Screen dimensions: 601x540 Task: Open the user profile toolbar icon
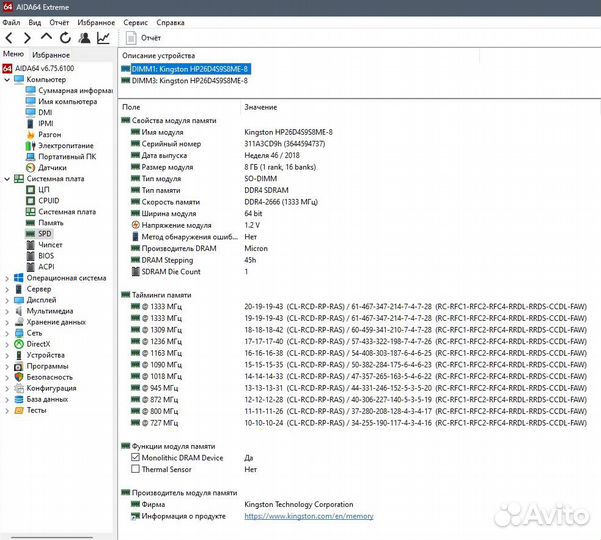tap(85, 38)
